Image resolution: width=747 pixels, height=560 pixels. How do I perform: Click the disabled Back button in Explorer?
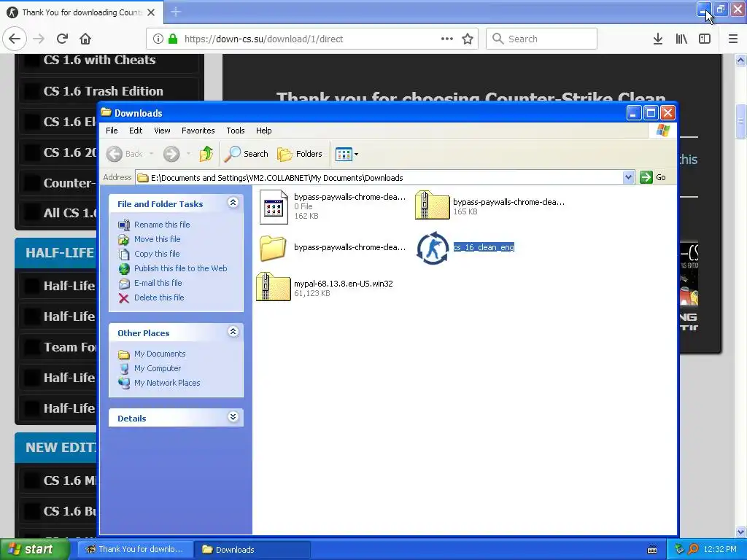point(124,154)
